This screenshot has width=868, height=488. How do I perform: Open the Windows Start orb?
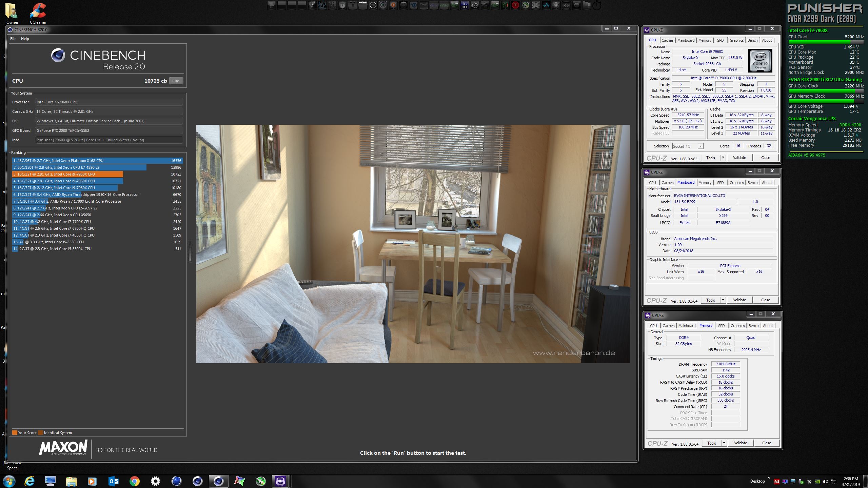(x=9, y=481)
